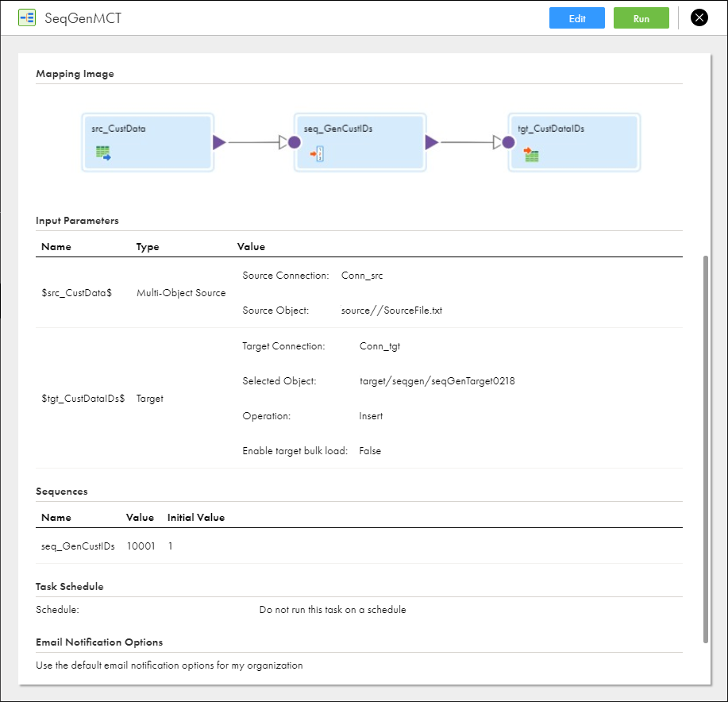Click the Multi-Object Source type cell
This screenshot has height=702, width=728.
coord(181,293)
